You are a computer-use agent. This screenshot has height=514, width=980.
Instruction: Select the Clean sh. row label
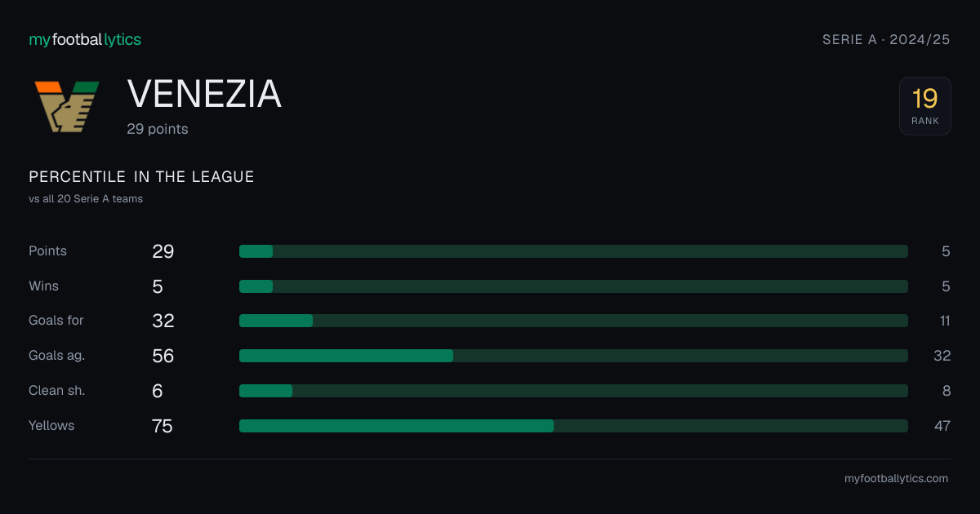(x=57, y=391)
